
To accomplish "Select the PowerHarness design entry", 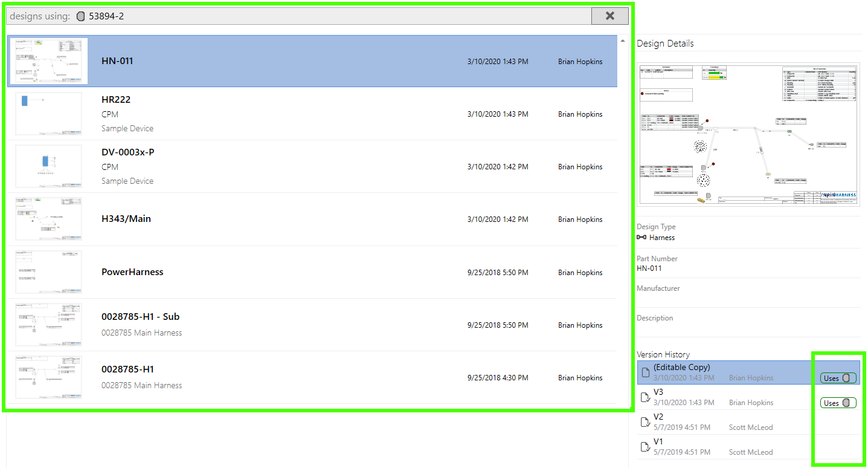I will click(312, 272).
